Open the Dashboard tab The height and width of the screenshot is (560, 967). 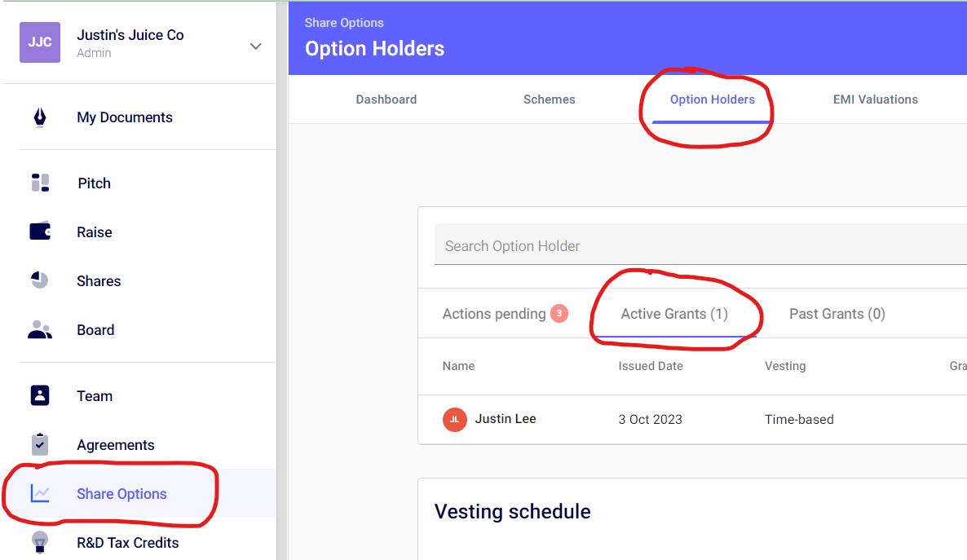[x=386, y=99]
